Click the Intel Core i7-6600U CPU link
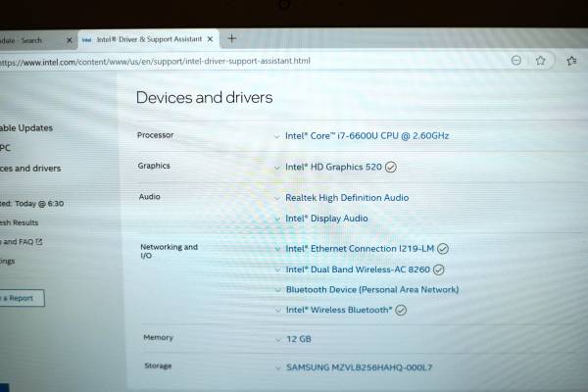The image size is (588, 392). click(367, 136)
